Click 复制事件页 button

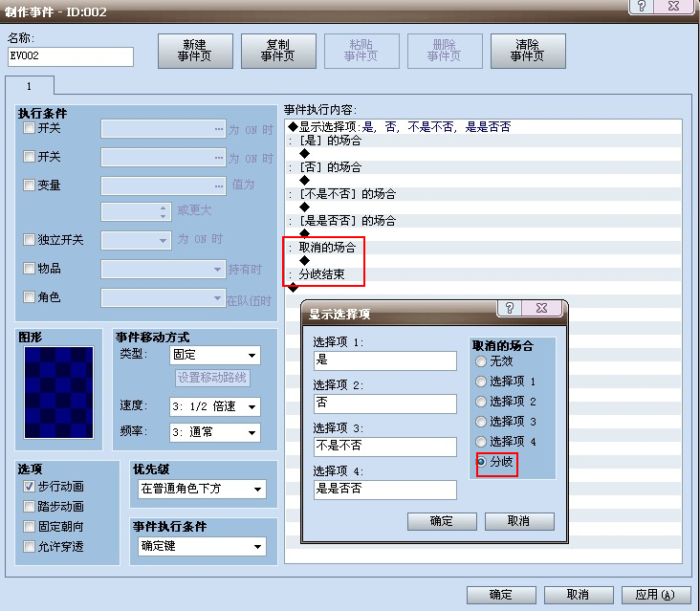tap(278, 51)
